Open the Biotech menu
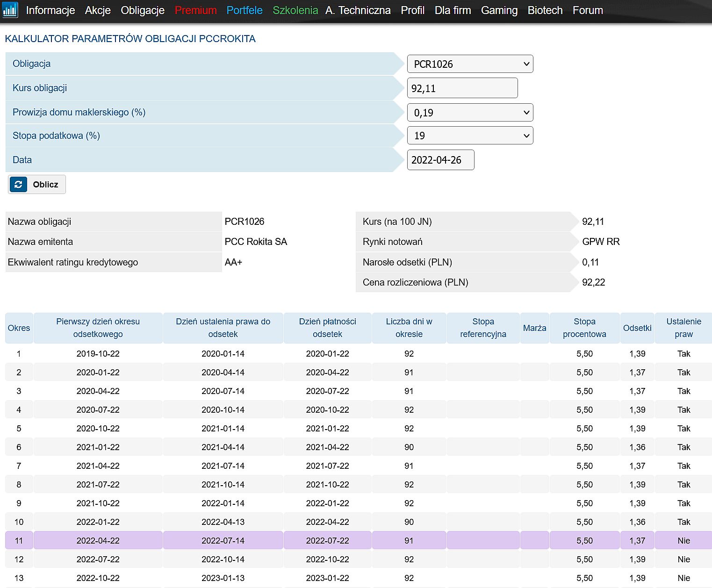This screenshot has width=712, height=588. click(x=545, y=10)
